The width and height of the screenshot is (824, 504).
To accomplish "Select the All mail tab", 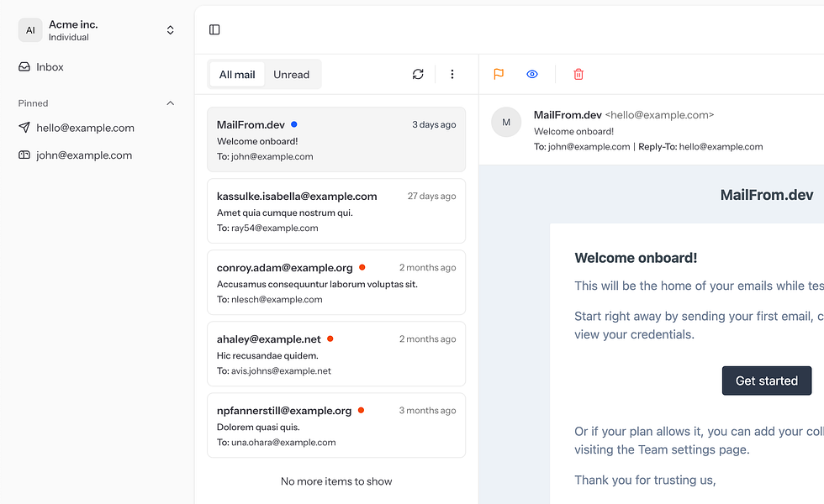I will [x=236, y=74].
